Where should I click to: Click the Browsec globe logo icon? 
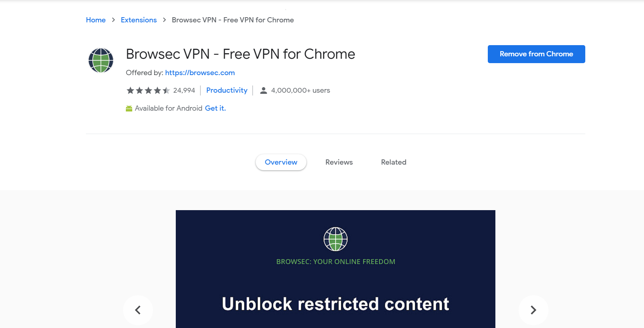[101, 60]
